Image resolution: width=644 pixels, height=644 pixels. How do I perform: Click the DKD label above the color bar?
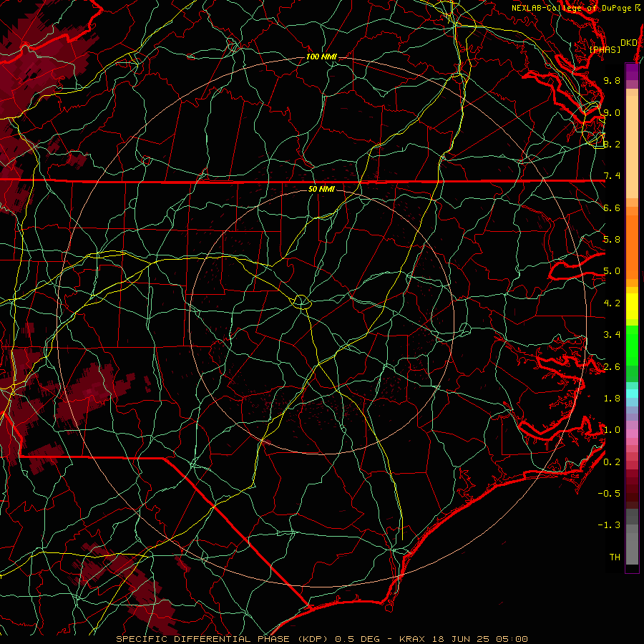point(628,43)
